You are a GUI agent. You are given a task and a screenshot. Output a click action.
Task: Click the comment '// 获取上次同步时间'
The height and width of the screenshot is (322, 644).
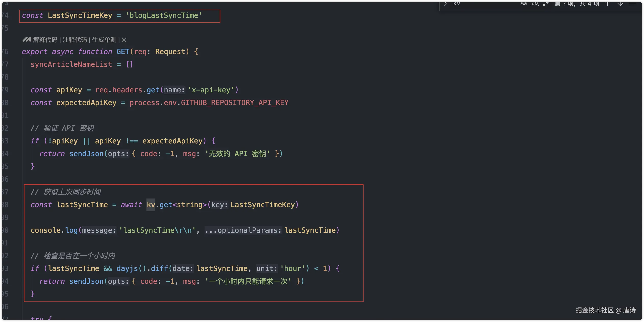pos(66,192)
